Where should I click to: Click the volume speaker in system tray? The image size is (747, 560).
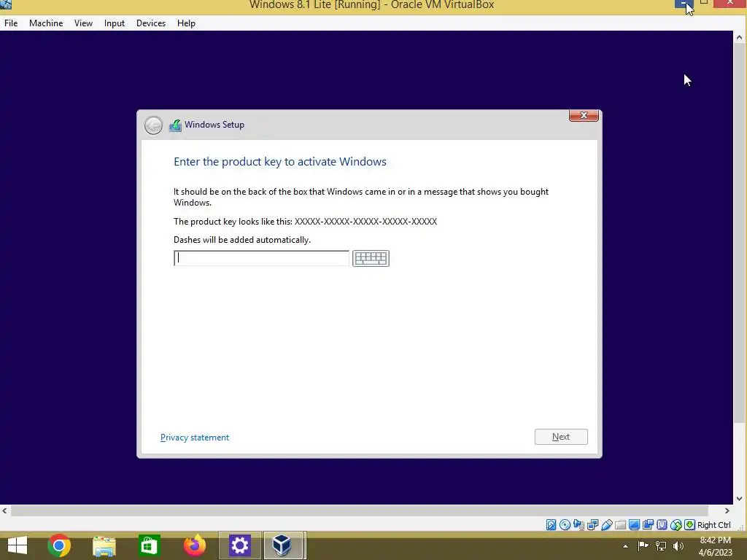[678, 545]
